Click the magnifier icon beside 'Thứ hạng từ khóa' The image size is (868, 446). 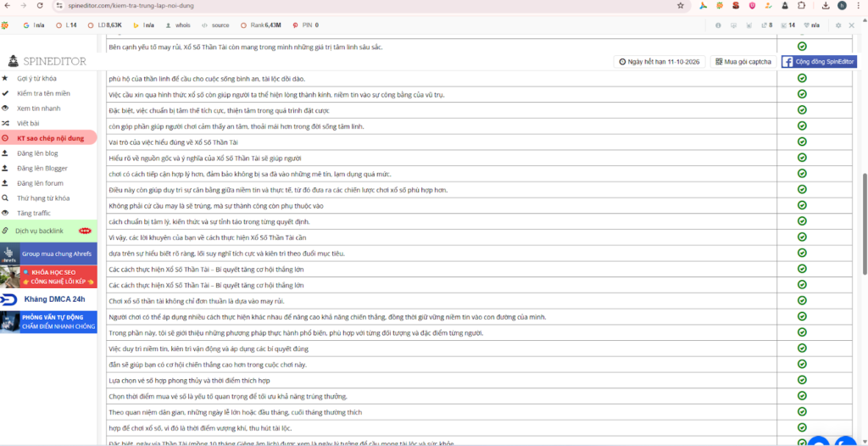coord(5,198)
